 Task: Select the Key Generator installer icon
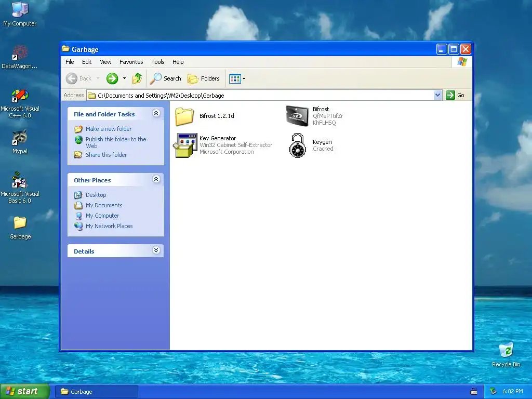[185, 145]
